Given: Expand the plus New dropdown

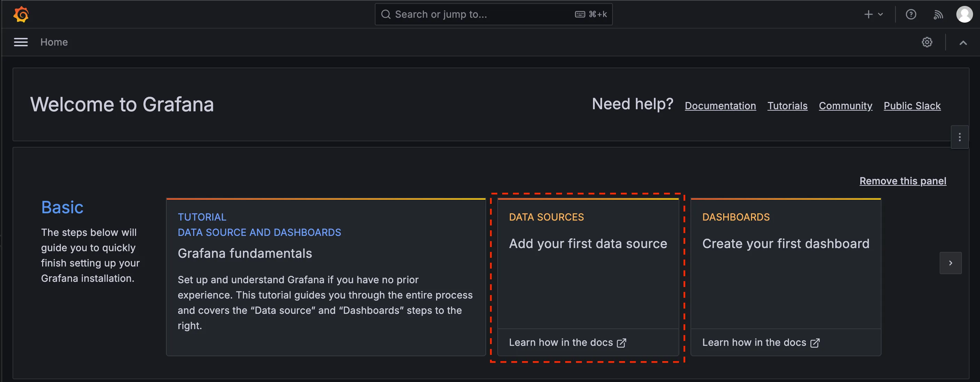Looking at the screenshot, I should [x=873, y=15].
